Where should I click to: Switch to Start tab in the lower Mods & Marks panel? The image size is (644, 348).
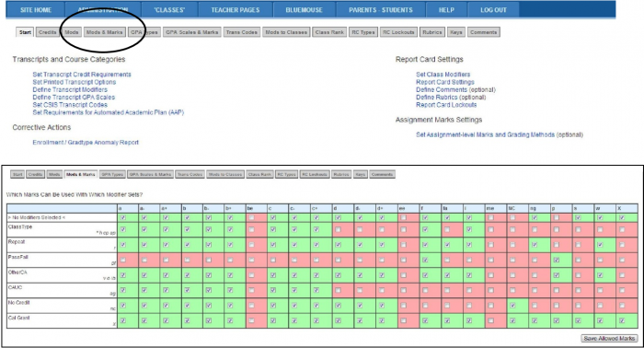tap(17, 174)
